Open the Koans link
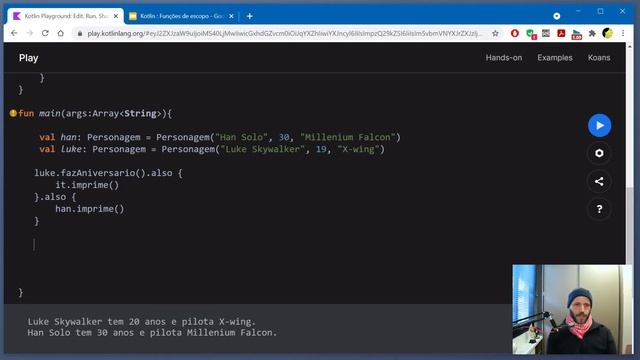The height and width of the screenshot is (360, 640). [599, 58]
